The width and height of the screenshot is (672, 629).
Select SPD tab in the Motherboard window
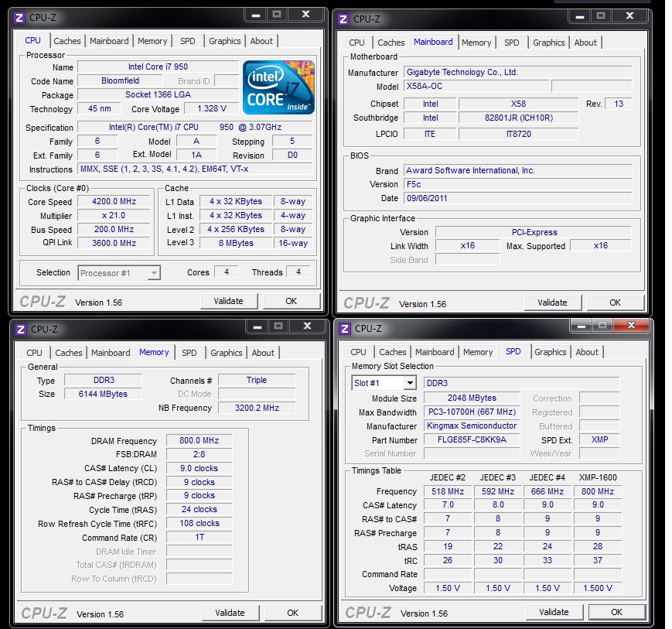click(x=512, y=43)
